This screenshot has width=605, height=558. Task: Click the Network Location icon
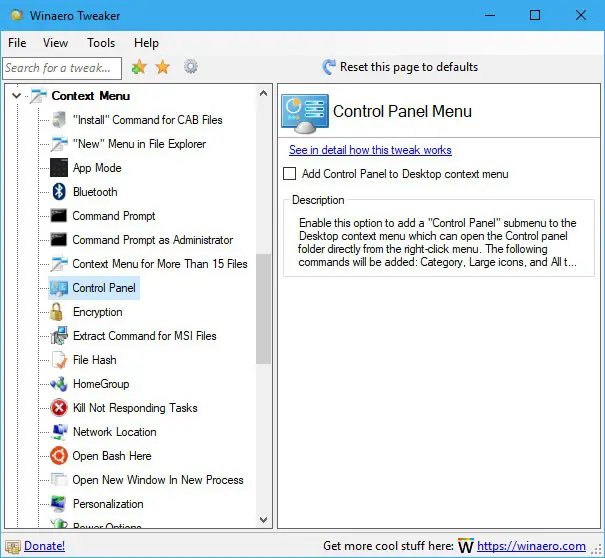59,431
